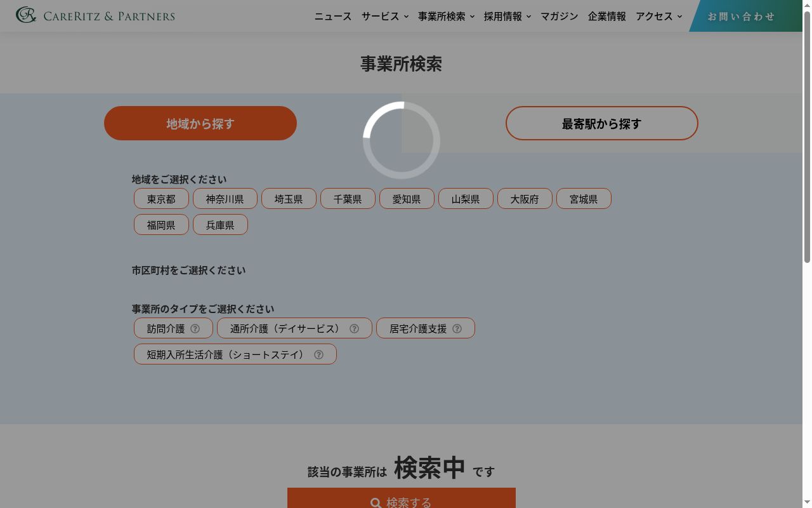Show help icon for 通所介護（デイサービス）

point(355,329)
